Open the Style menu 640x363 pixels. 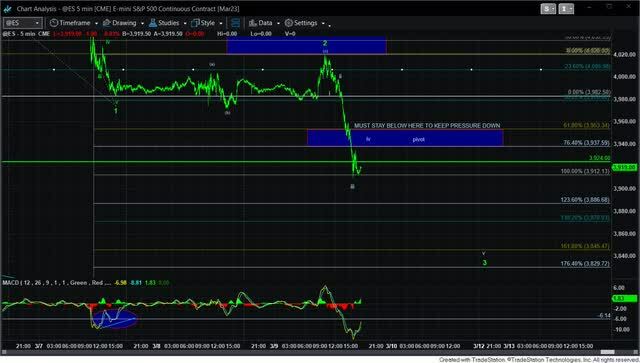click(207, 23)
